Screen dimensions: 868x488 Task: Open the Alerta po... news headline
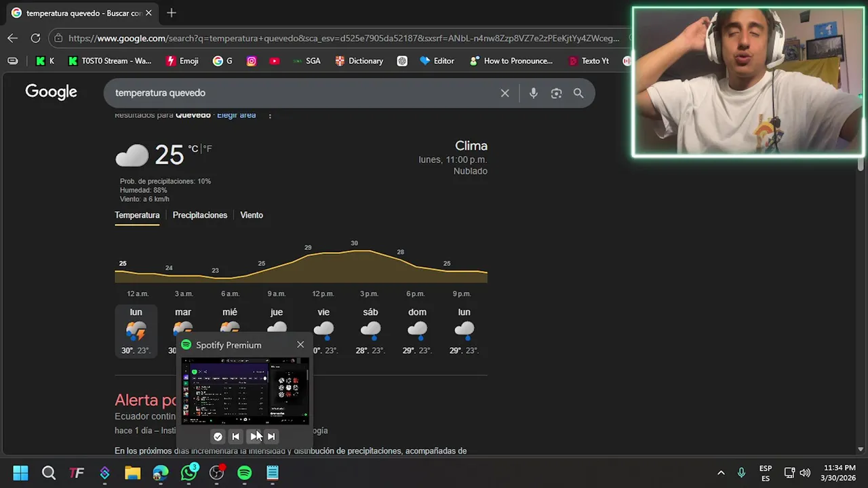(x=146, y=400)
